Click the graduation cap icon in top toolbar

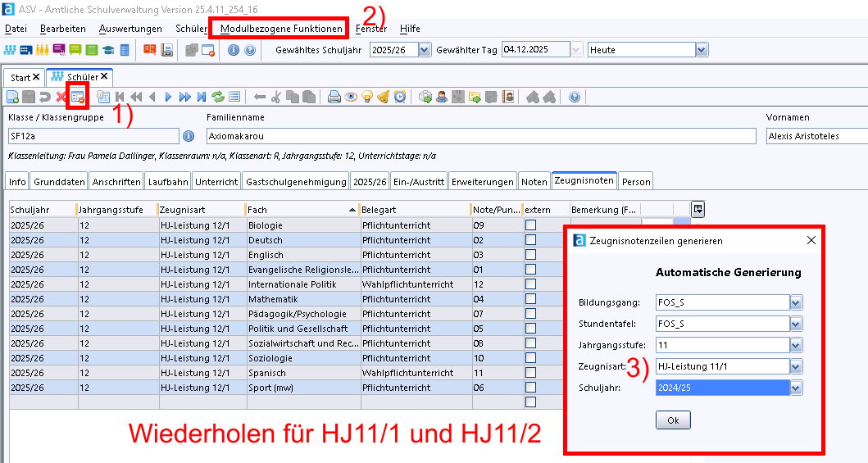(108, 50)
